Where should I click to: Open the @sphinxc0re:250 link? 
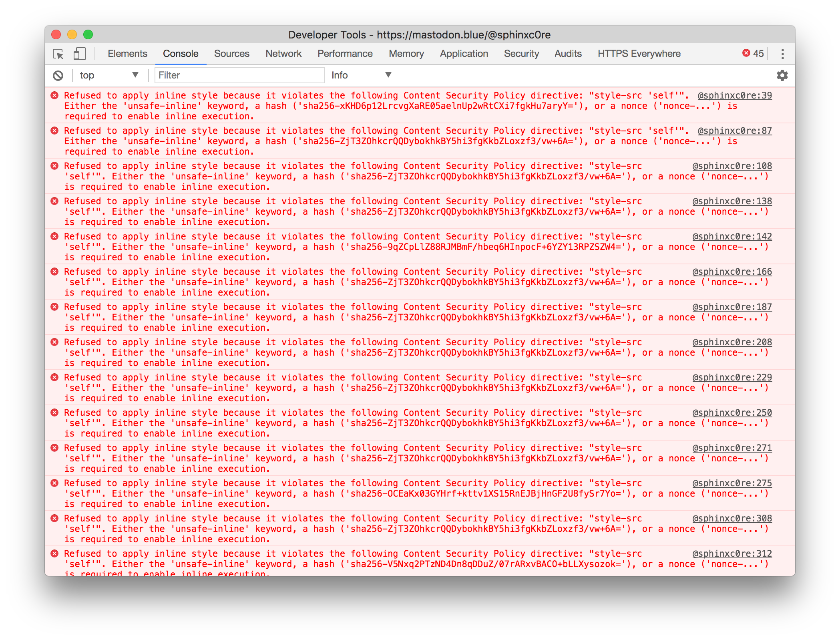pos(732,413)
